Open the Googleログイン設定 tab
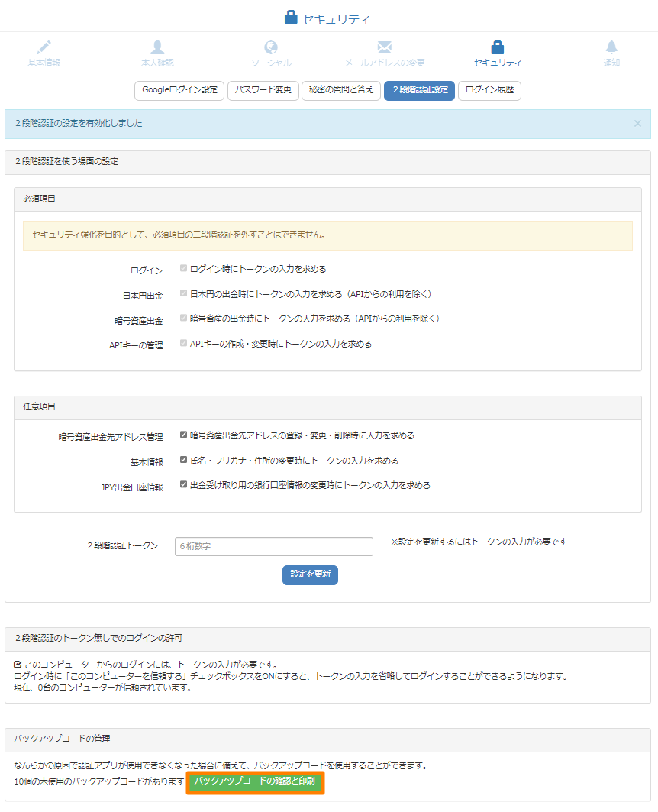The image size is (658, 812). tap(179, 90)
